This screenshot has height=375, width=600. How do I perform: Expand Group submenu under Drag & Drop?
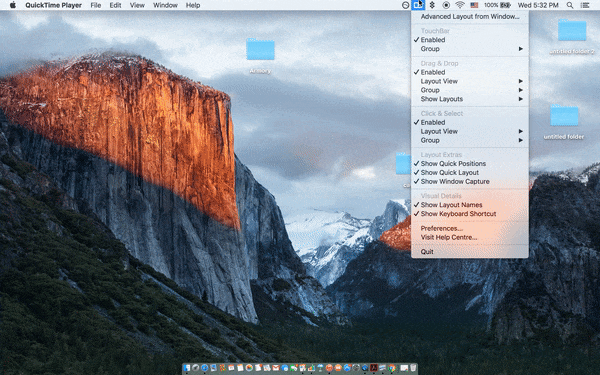pyautogui.click(x=470, y=90)
